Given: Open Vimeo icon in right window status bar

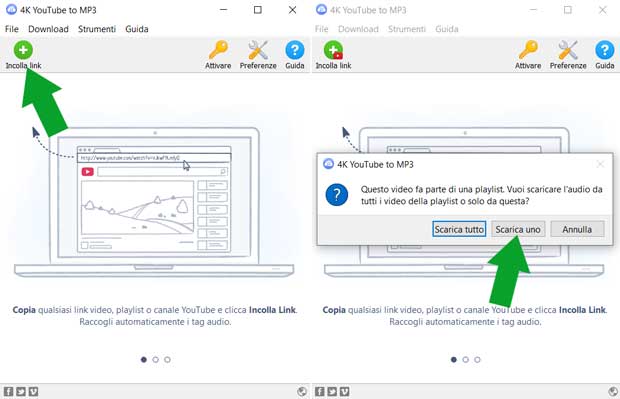Looking at the screenshot, I should [x=345, y=391].
